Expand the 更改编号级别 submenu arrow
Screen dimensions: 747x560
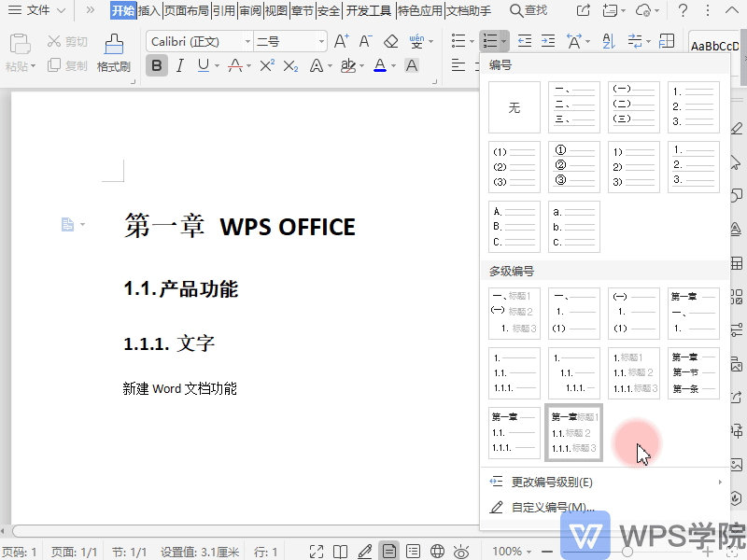720,482
